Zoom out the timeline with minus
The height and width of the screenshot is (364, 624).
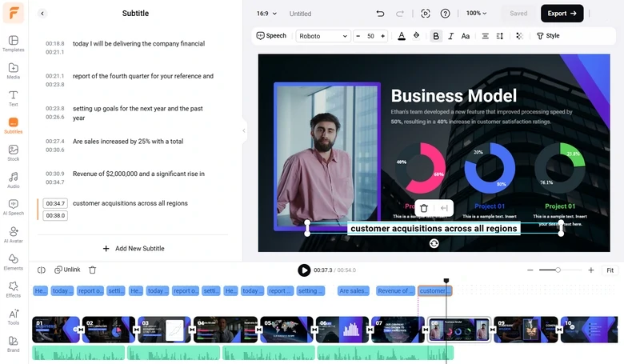click(x=530, y=270)
